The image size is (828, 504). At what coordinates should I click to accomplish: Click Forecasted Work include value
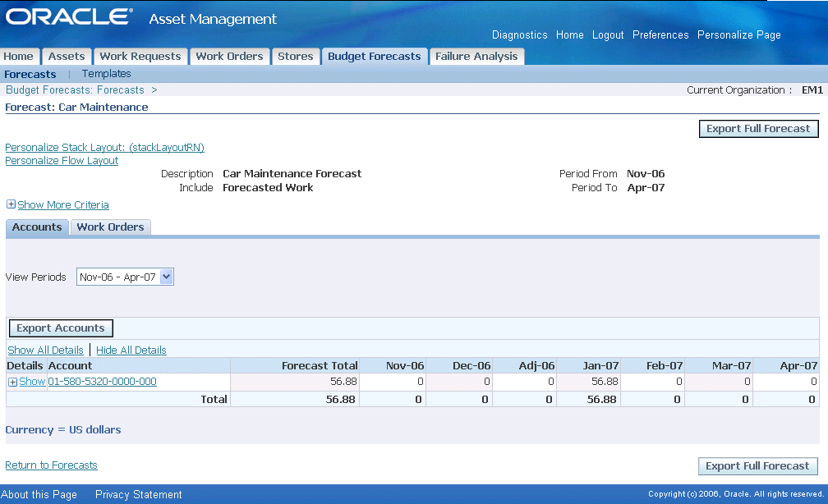click(x=268, y=188)
